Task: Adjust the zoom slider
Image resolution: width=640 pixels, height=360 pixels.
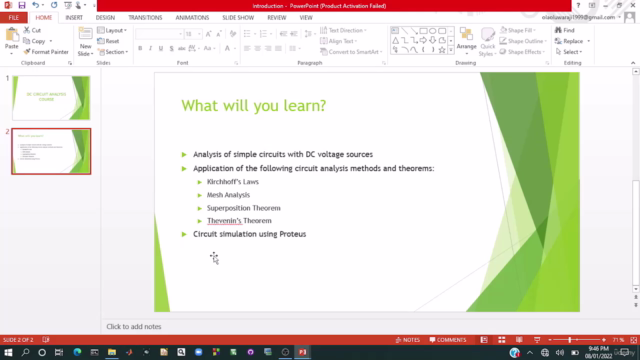Action: click(x=570, y=340)
